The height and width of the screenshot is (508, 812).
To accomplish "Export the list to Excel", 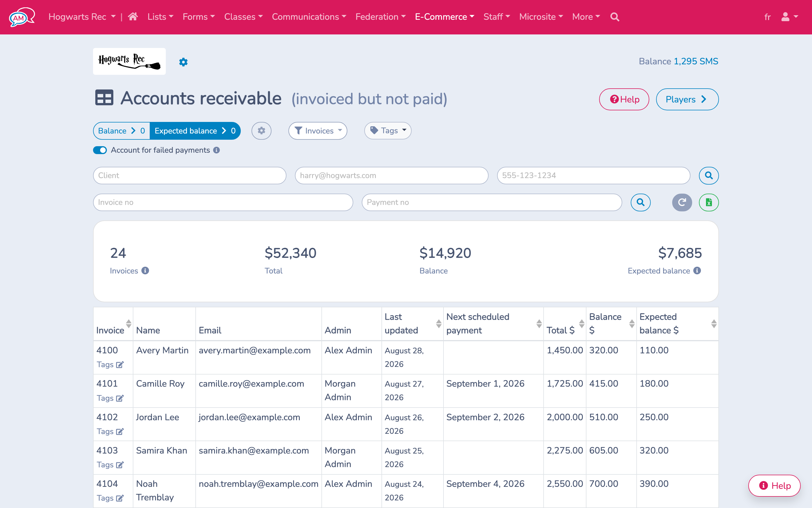I will coord(709,202).
